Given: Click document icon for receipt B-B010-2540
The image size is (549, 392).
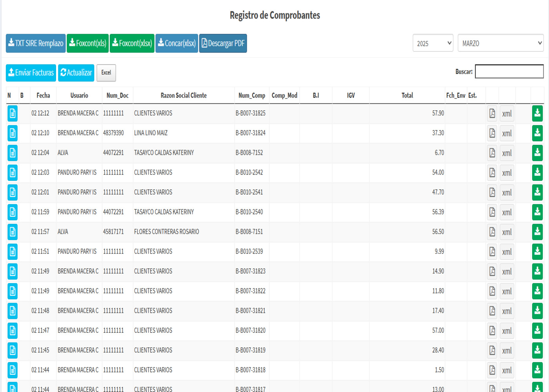Looking at the screenshot, I should pos(13,212).
